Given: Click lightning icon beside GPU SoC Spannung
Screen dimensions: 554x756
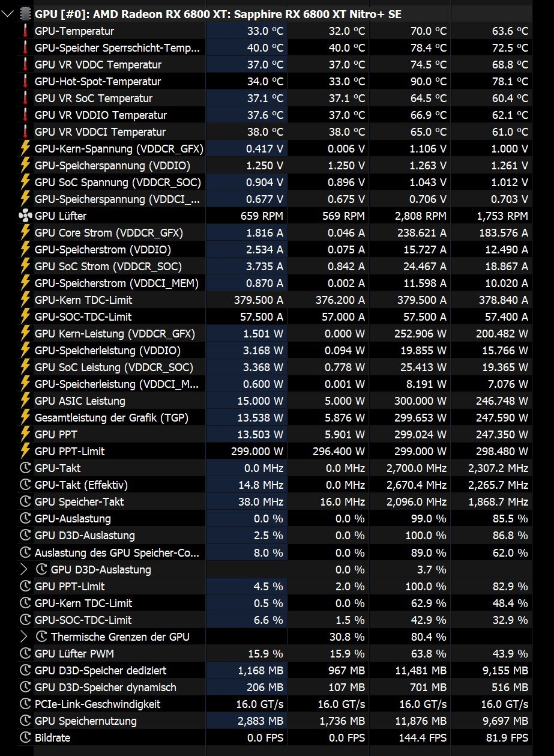Looking at the screenshot, I should tap(25, 182).
